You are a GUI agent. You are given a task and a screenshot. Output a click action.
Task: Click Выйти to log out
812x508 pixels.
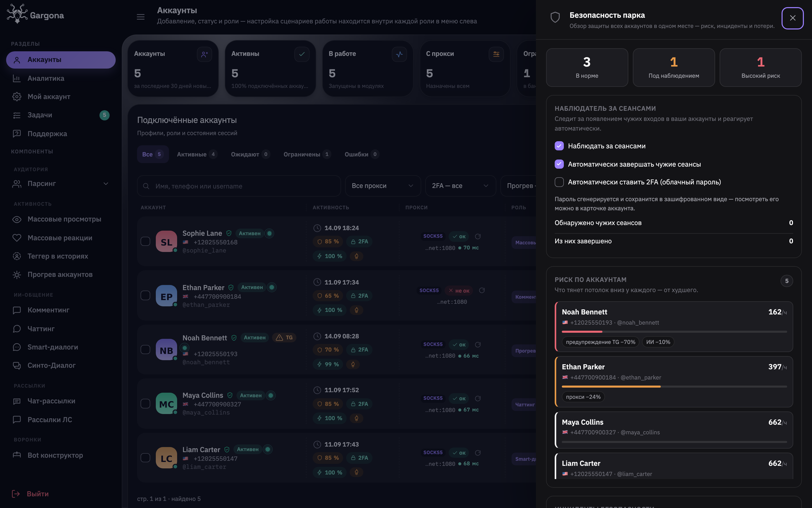click(x=30, y=494)
